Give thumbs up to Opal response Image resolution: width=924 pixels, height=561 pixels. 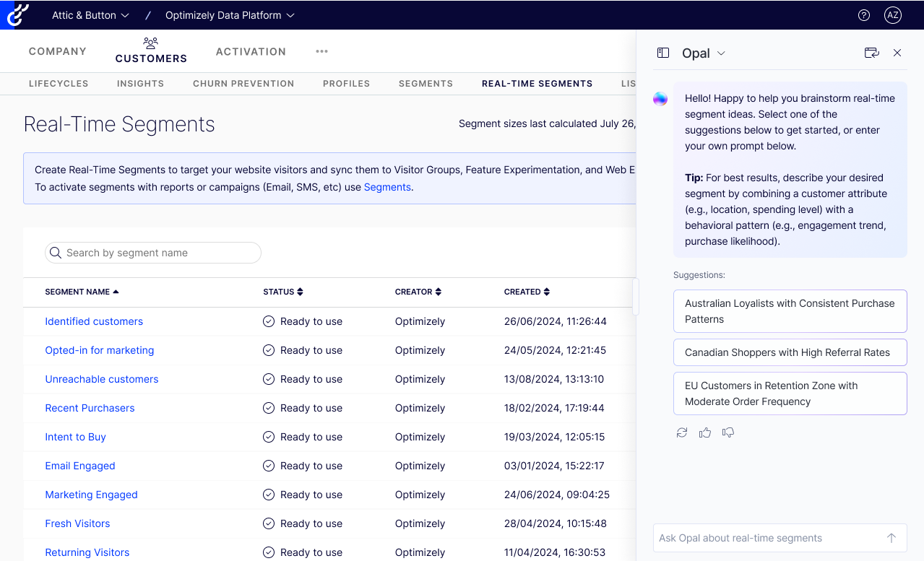[704, 432]
